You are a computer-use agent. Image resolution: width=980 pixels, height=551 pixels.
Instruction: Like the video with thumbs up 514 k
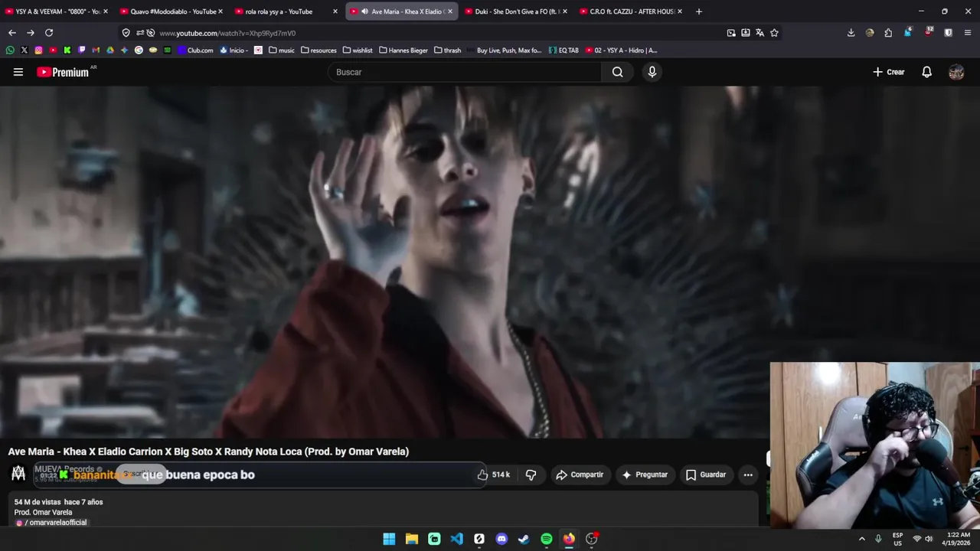tap(494, 474)
